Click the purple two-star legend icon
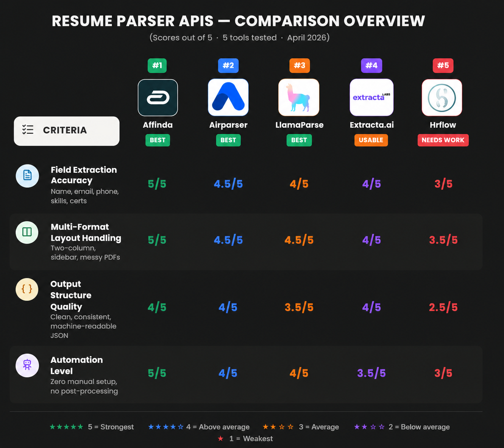 click(369, 427)
